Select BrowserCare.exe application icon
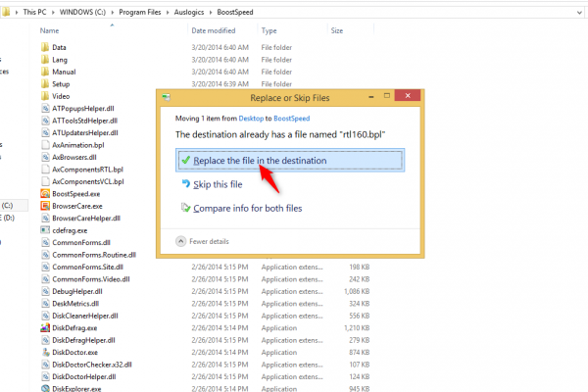 [x=45, y=206]
